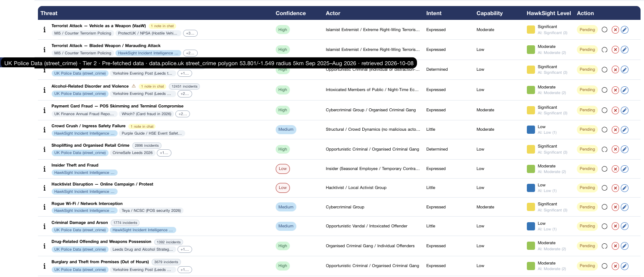Click the HawkSight Level column header
The image size is (644, 277).
[x=549, y=13]
